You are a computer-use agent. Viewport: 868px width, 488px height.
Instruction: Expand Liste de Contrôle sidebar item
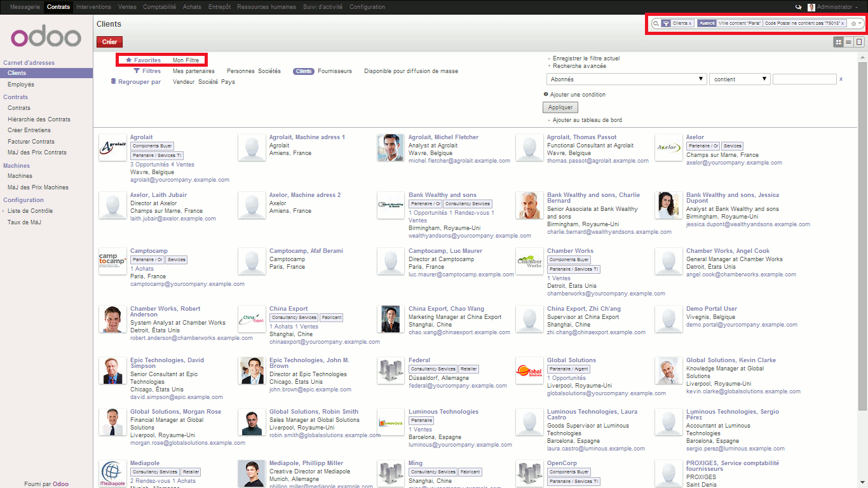tap(30, 211)
